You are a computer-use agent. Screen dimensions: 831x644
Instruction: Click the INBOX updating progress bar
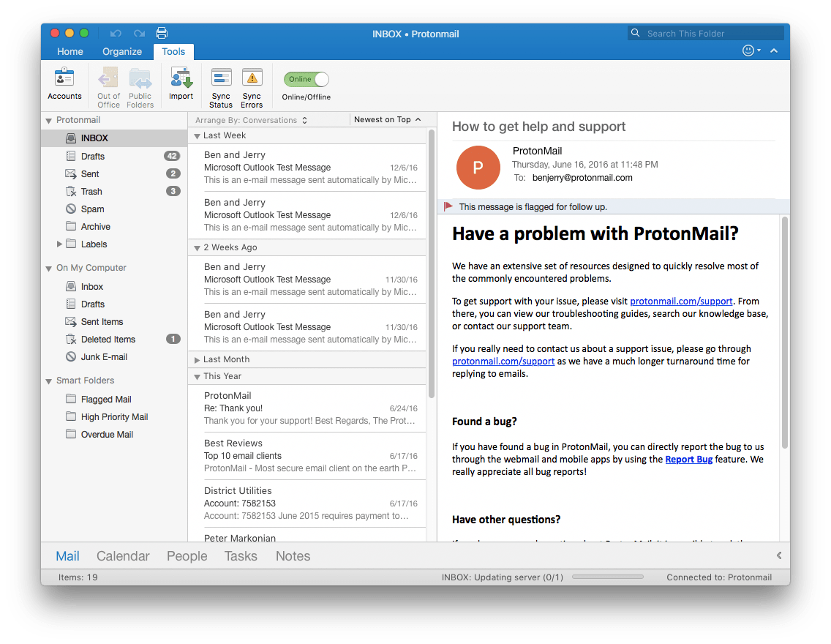pyautogui.click(x=608, y=577)
